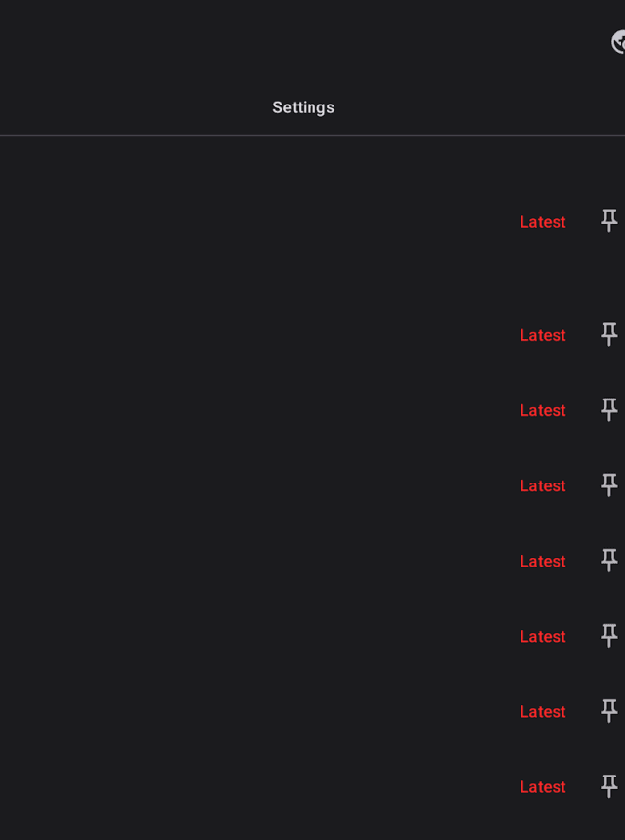
Task: Choose the eighth Latest label
Action: 542,786
